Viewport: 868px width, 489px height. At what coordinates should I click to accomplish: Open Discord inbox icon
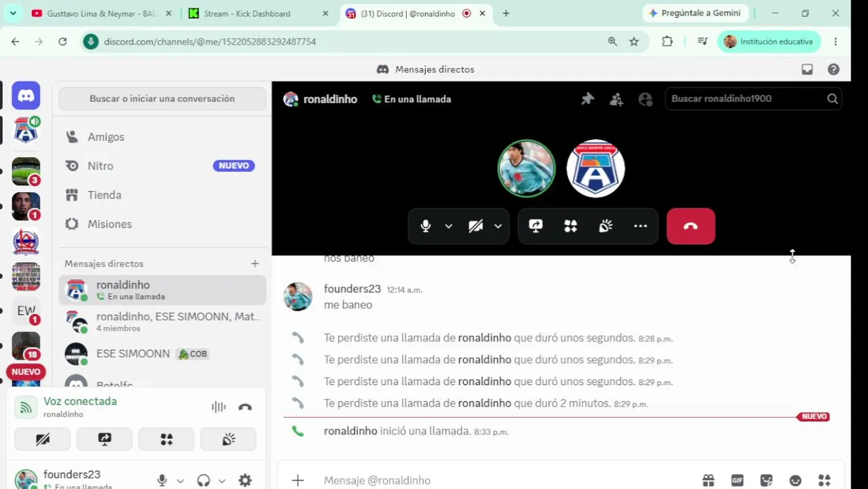tap(807, 69)
